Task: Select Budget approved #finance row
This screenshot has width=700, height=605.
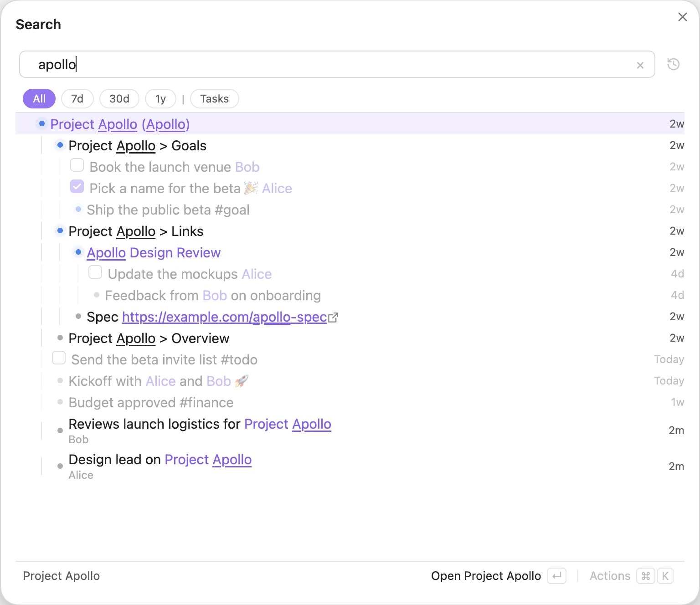Action: tap(350, 402)
